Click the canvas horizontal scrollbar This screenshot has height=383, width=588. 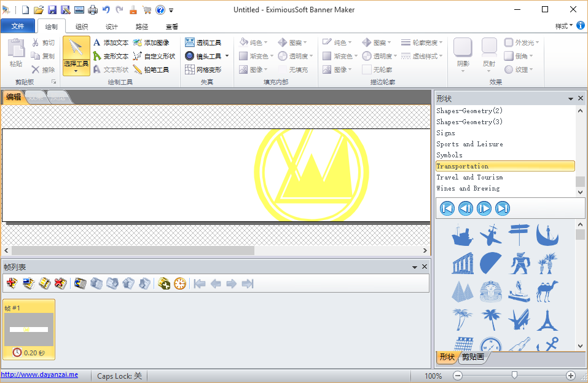click(x=133, y=250)
